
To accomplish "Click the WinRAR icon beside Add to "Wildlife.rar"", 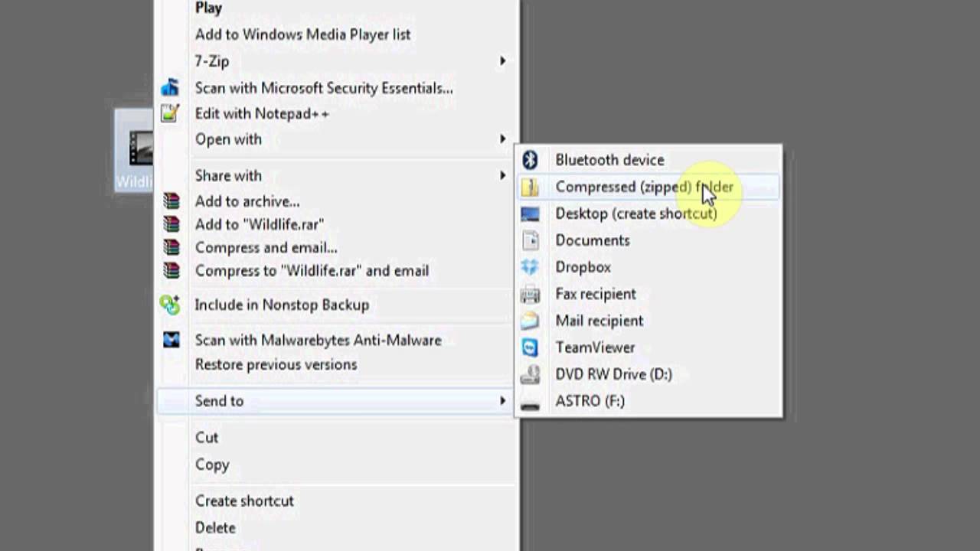I will click(x=171, y=224).
